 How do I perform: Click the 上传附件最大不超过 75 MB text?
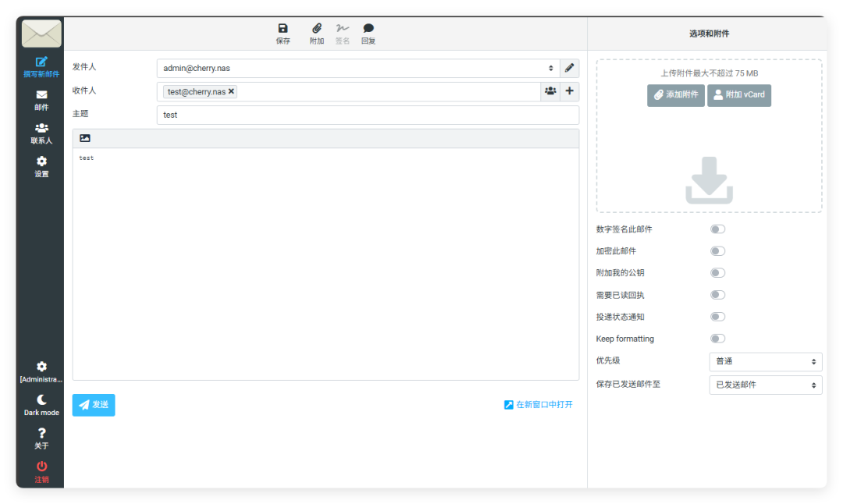click(x=709, y=73)
